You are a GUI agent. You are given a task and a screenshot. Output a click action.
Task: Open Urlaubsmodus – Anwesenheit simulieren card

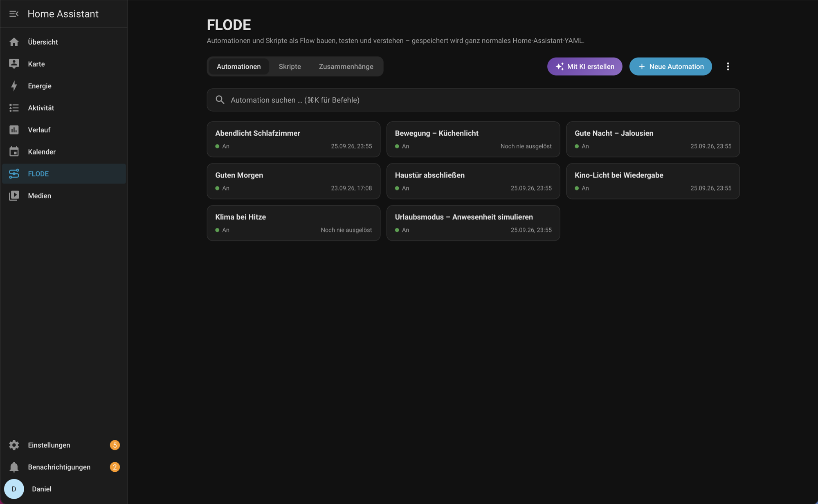473,223
